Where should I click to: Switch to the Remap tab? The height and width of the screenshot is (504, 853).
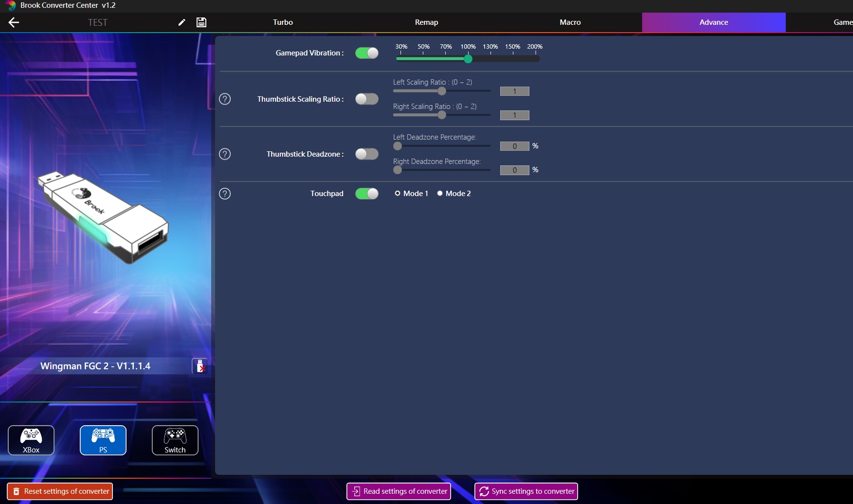pos(427,22)
